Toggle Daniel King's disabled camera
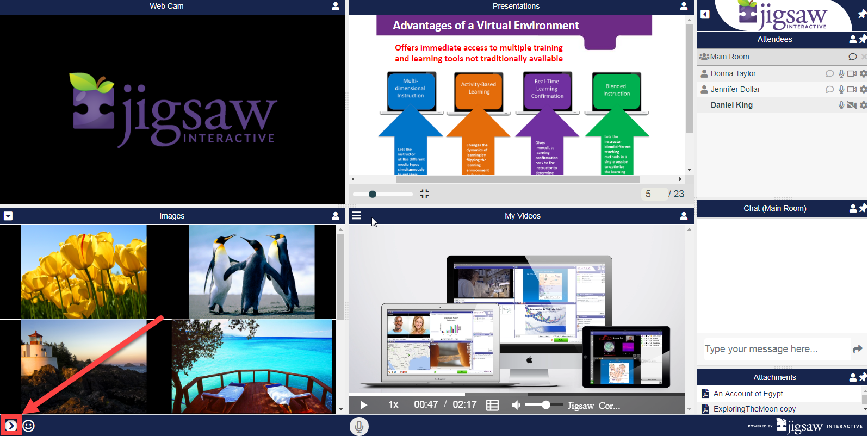Screen dimensions: 868x436 click(x=852, y=105)
